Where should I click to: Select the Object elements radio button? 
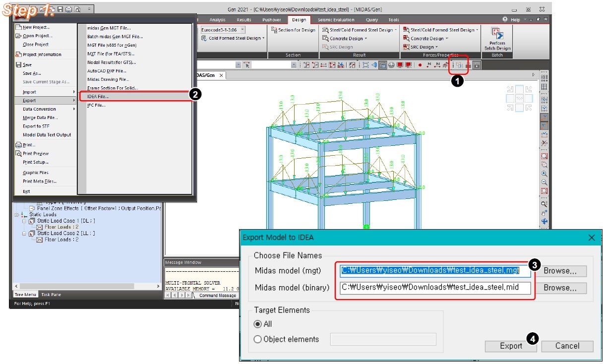point(257,340)
